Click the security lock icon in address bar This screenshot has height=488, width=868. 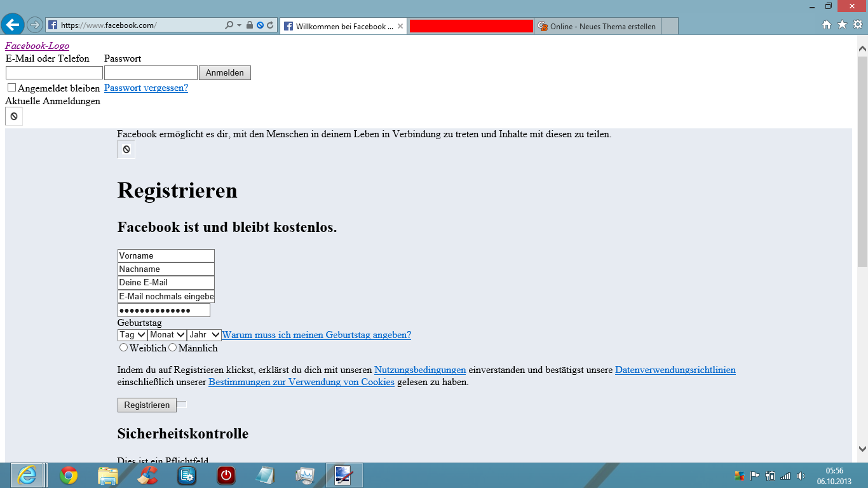coord(250,25)
